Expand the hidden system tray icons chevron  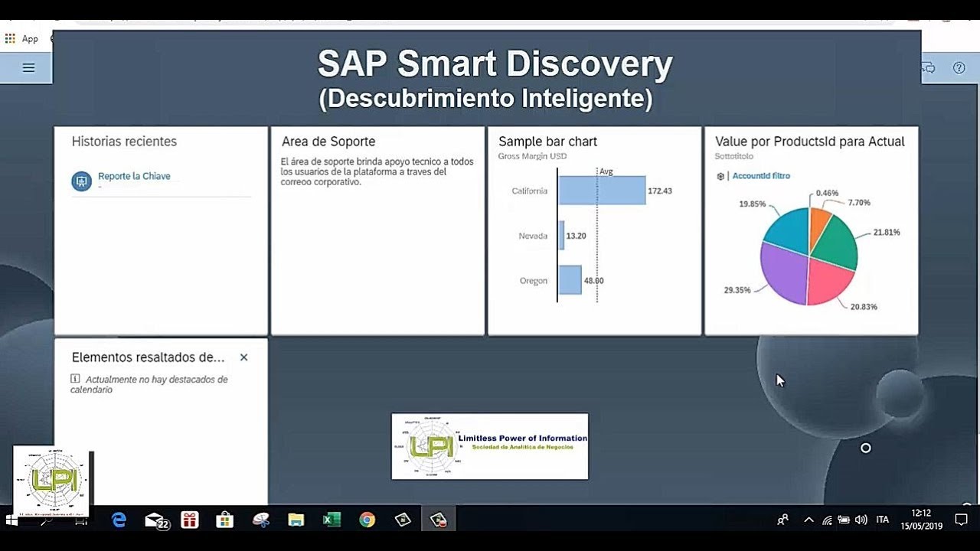(x=808, y=520)
